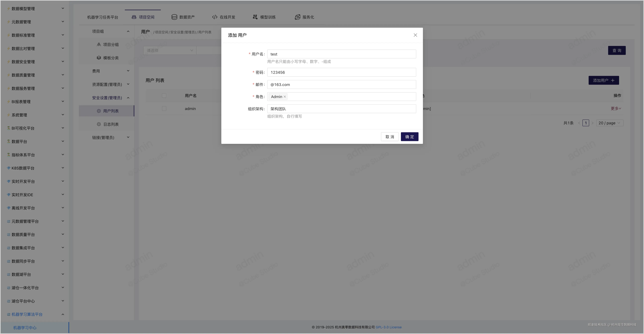Click the 查询 search button
644x334 pixels.
617,50
